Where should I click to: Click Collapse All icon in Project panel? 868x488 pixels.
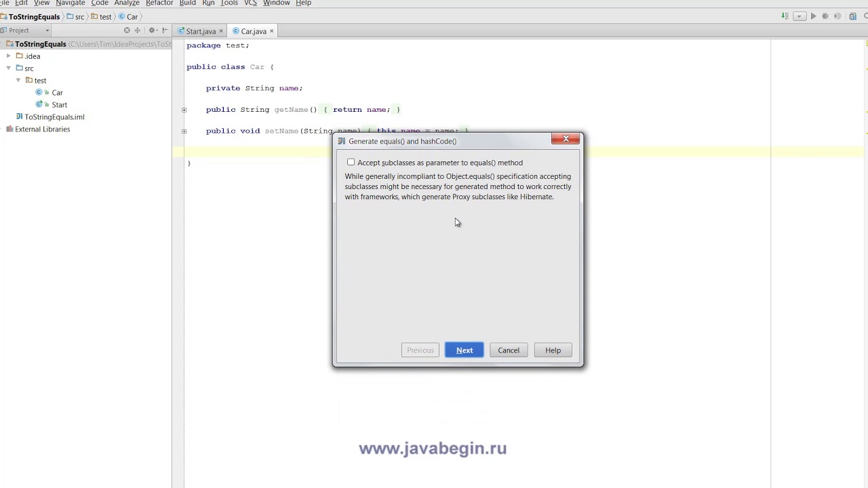click(138, 30)
